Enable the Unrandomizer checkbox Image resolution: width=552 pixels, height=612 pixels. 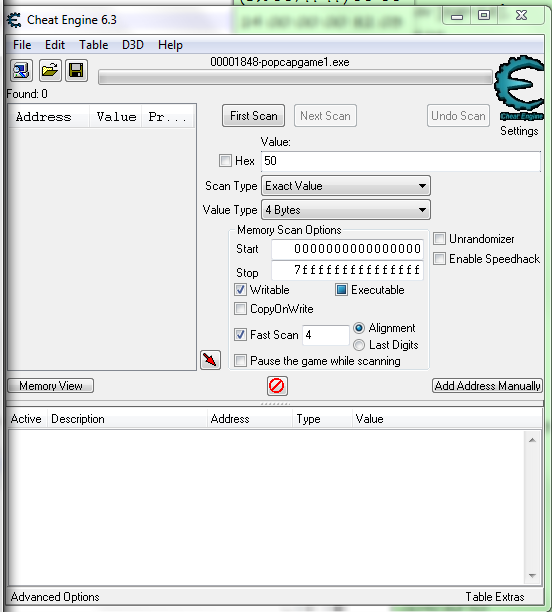click(439, 238)
